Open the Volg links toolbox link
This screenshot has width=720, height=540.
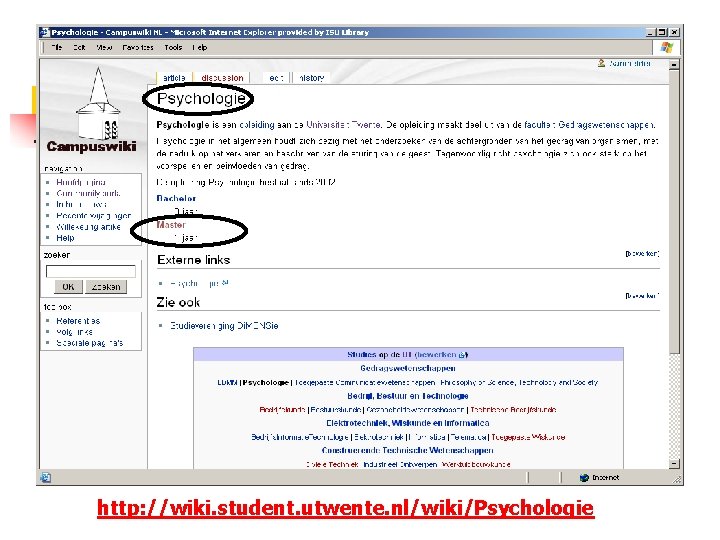(74, 332)
